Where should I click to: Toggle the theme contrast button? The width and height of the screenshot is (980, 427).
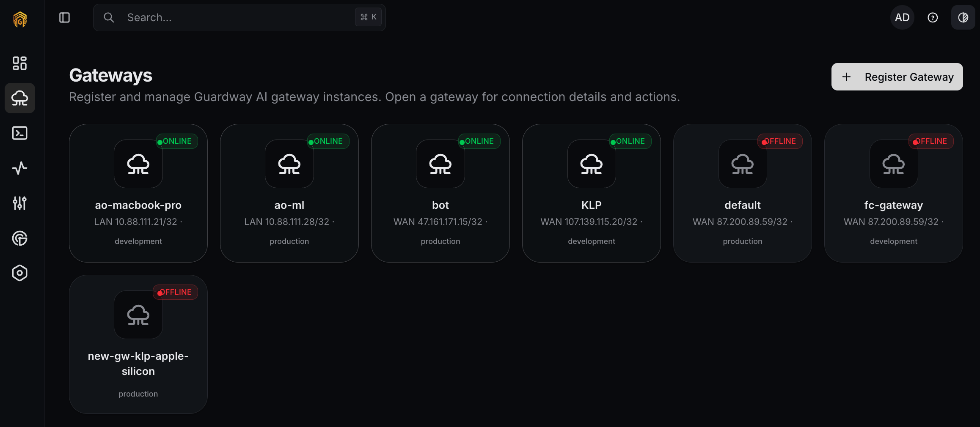pos(963,17)
